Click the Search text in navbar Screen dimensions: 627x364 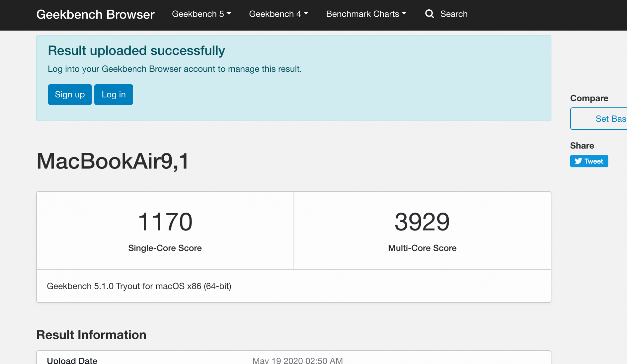point(454,14)
